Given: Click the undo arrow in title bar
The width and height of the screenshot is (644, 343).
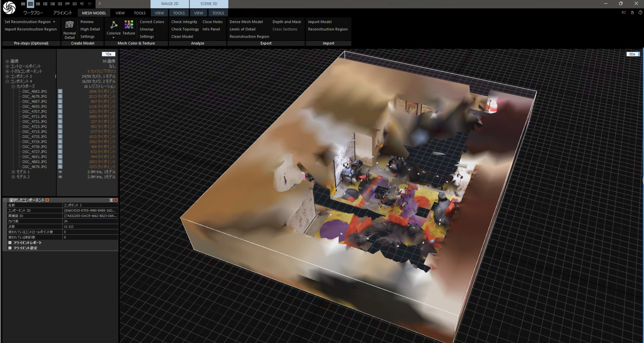Looking at the screenshot, I should point(82,4).
